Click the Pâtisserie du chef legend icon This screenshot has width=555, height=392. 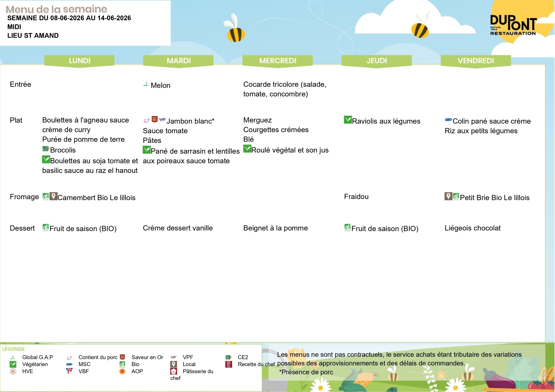point(174,371)
